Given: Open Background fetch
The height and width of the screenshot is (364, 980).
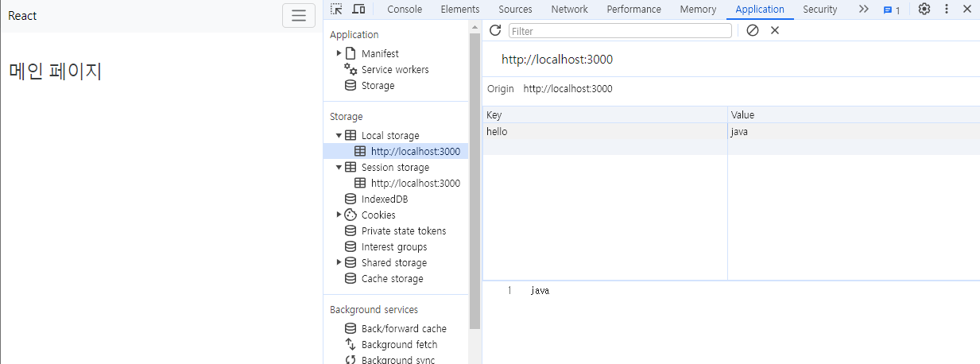Looking at the screenshot, I should click(399, 345).
